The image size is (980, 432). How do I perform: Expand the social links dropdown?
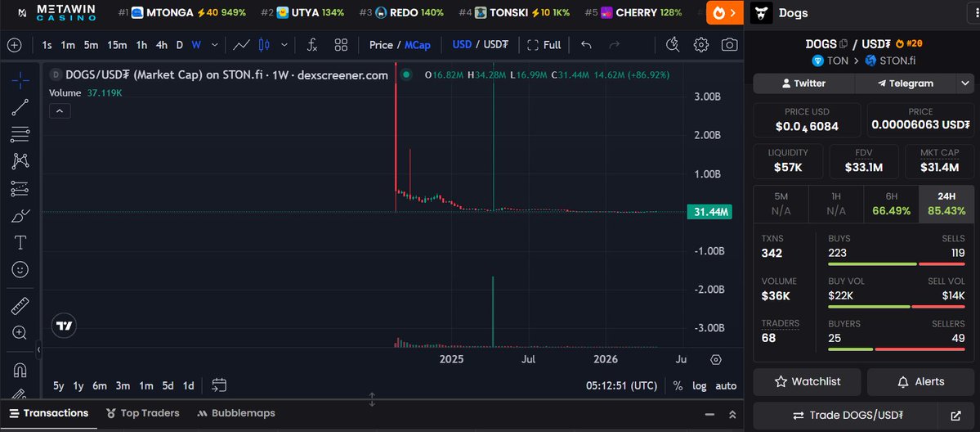[964, 83]
